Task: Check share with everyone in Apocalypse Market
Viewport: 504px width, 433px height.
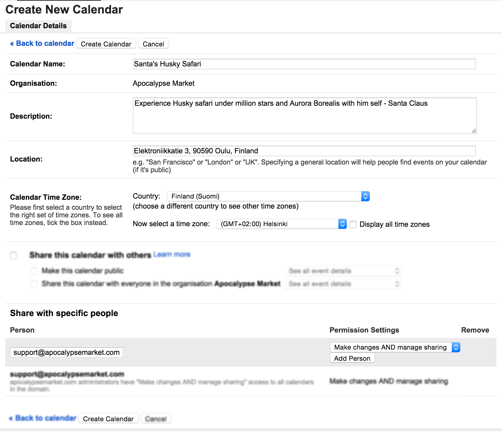Action: [34, 284]
